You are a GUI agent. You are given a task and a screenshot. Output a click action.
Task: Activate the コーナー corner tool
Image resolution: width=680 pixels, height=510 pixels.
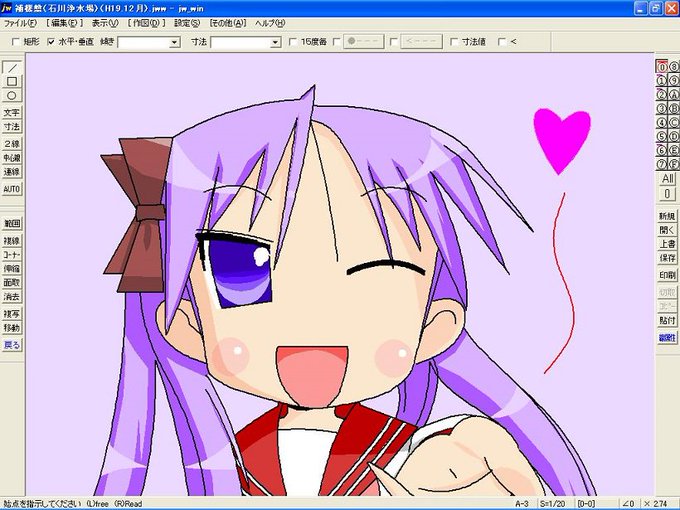point(12,255)
